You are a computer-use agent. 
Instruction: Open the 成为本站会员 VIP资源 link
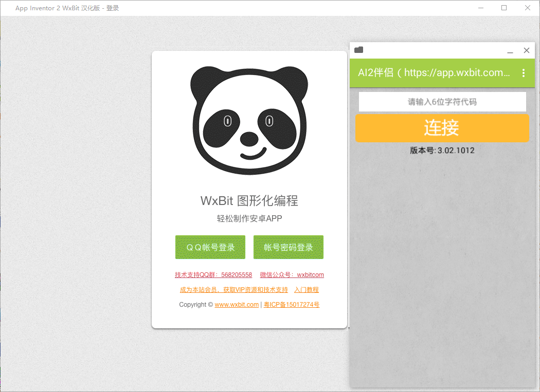[x=234, y=290]
